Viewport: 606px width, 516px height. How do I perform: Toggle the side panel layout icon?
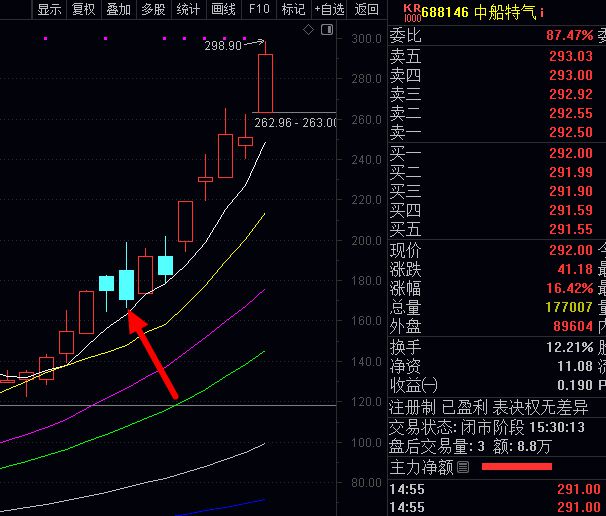[327, 29]
